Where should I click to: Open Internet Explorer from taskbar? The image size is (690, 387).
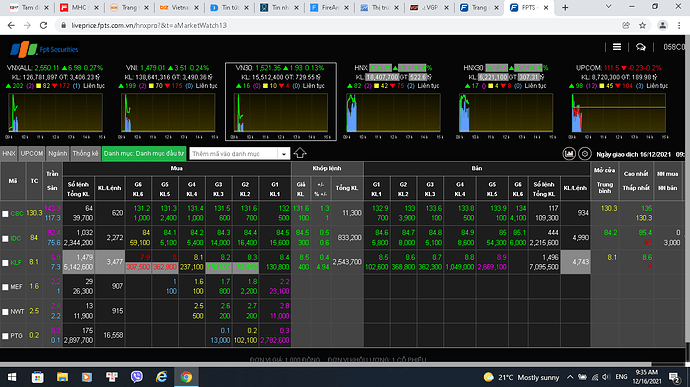tap(161, 377)
